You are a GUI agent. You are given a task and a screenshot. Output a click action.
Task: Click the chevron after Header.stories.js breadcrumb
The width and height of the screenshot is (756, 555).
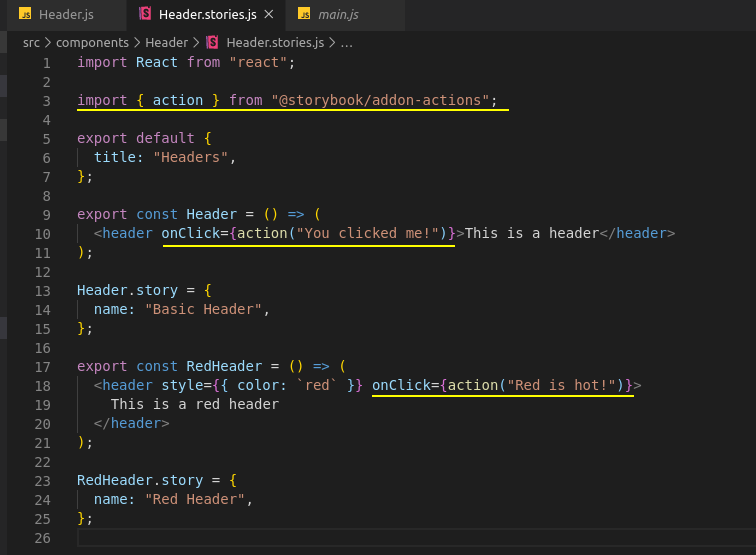coord(332,43)
